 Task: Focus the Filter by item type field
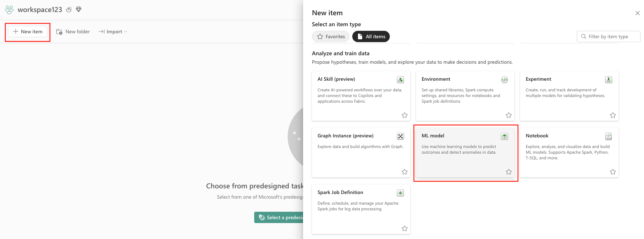[608, 36]
